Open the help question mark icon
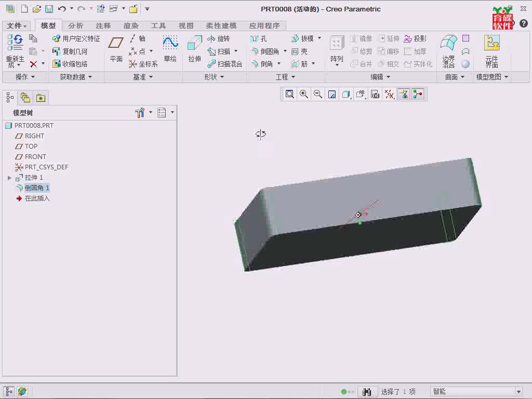This screenshot has height=399, width=532. (x=524, y=23)
